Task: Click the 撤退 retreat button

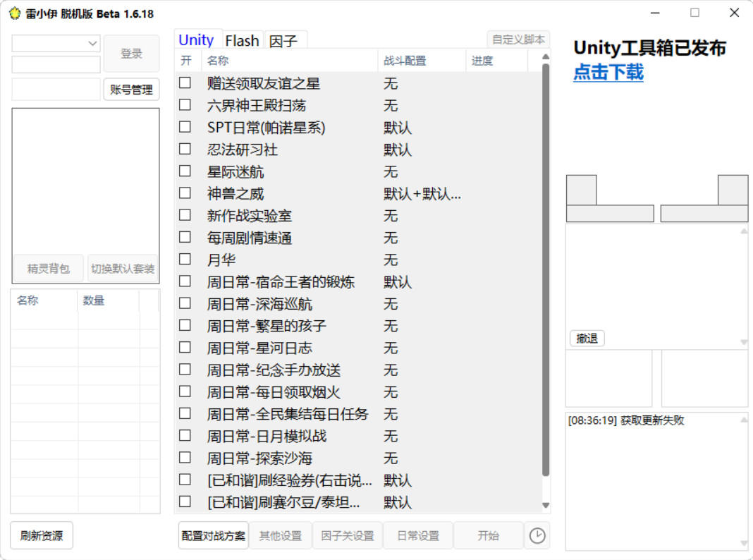Action: click(x=587, y=339)
